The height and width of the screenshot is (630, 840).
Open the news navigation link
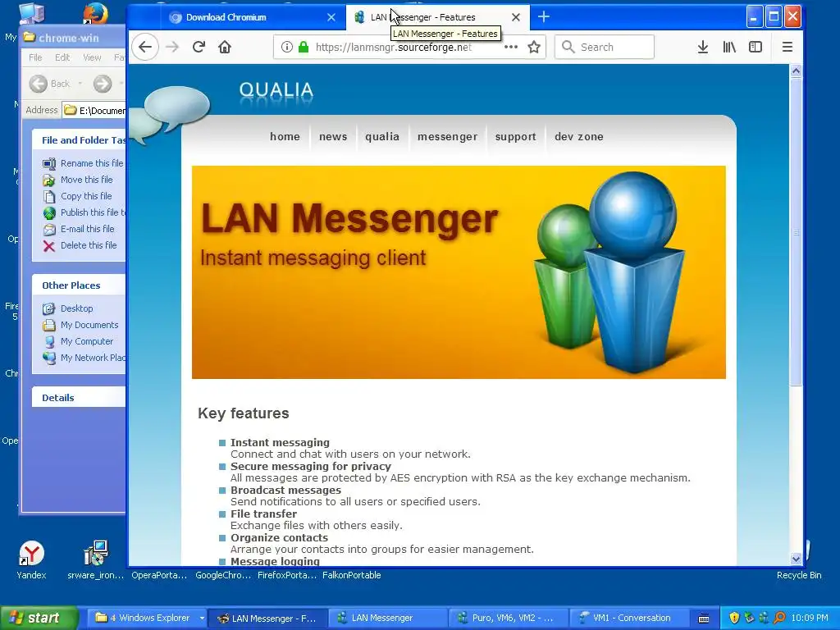tap(333, 137)
